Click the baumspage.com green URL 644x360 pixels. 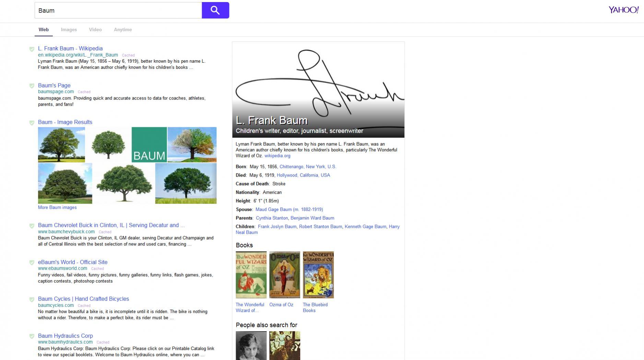(56, 92)
